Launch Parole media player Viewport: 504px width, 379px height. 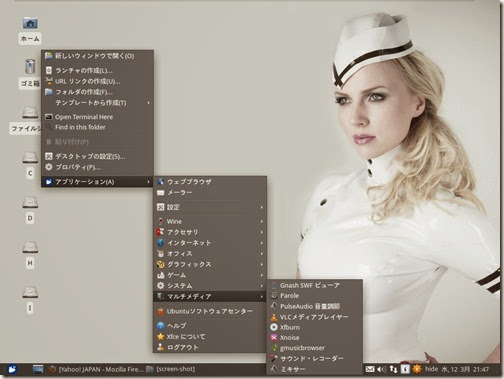[315, 296]
